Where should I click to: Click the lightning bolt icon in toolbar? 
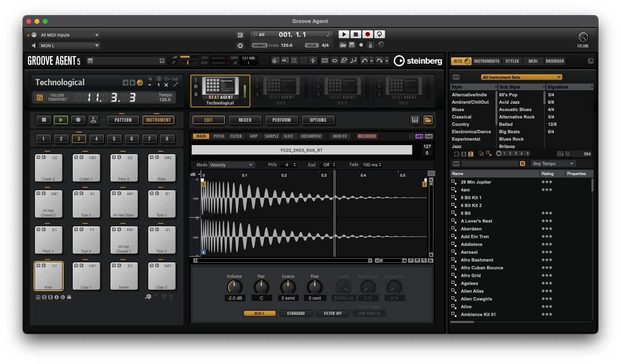tap(313, 61)
